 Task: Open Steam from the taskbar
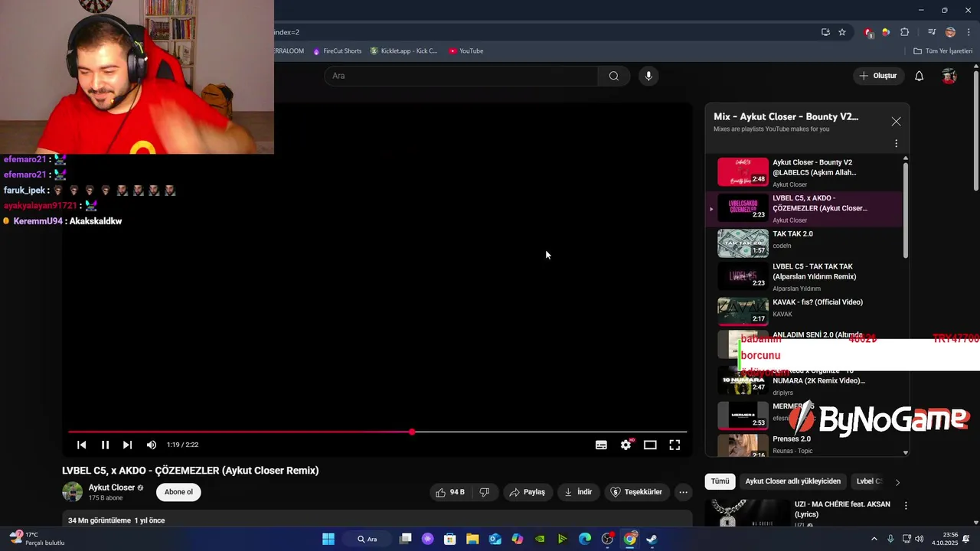(652, 539)
